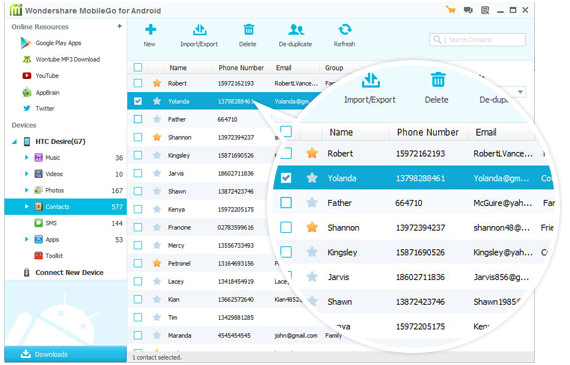The width and height of the screenshot is (570, 365).
Task: Focus the Search Contacts field
Action: 477,40
